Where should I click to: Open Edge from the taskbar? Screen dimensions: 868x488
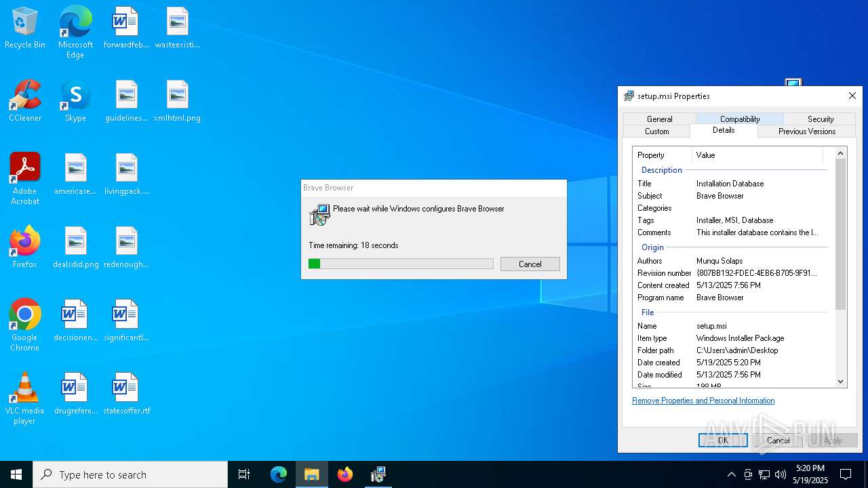click(279, 474)
